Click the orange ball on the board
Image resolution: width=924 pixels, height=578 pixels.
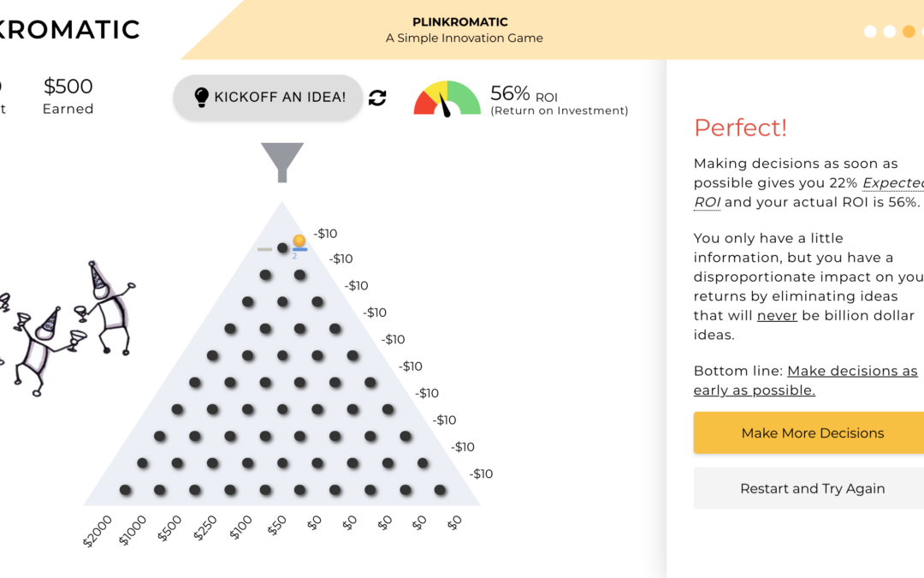[299, 241]
